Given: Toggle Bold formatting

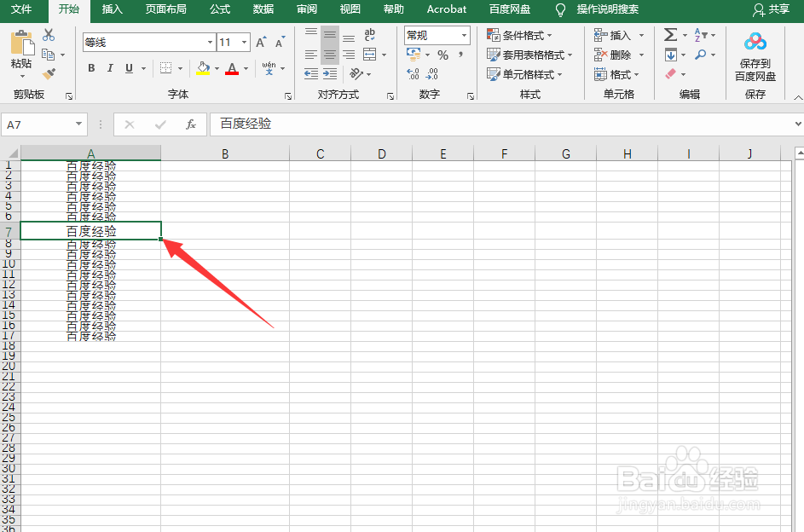Looking at the screenshot, I should pos(91,68).
